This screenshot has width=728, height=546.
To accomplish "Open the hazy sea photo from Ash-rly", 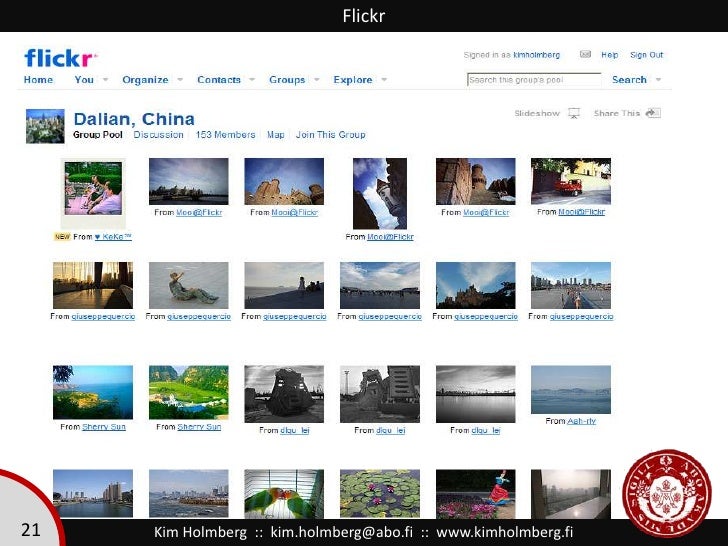I will point(571,390).
